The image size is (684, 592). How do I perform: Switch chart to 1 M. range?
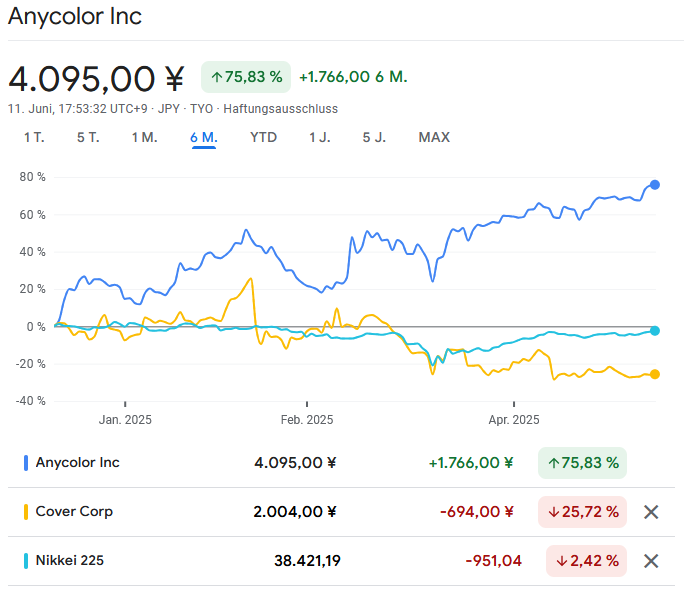[144, 137]
